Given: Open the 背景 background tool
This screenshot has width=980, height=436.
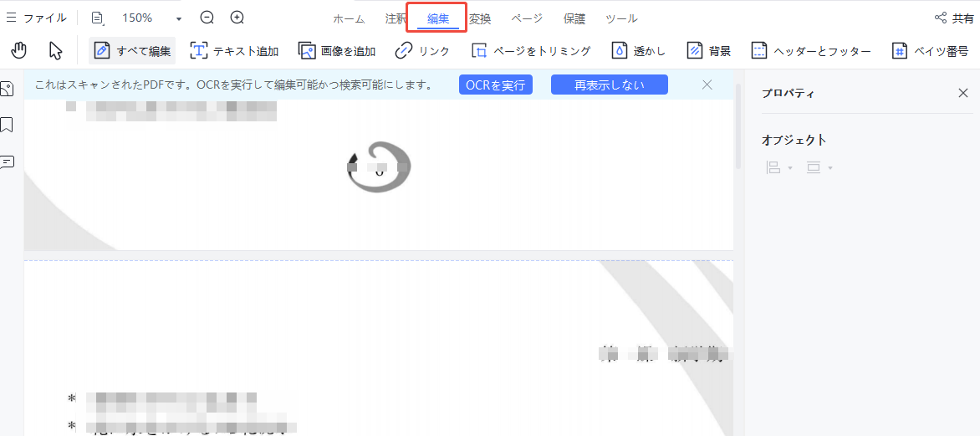Looking at the screenshot, I should coord(709,51).
